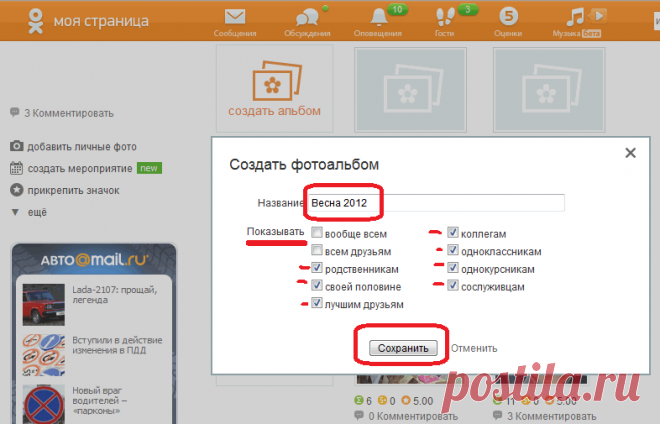Viewport: 660px width, 424px height.
Task: Enable the всем друзьям checkbox
Action: point(317,250)
